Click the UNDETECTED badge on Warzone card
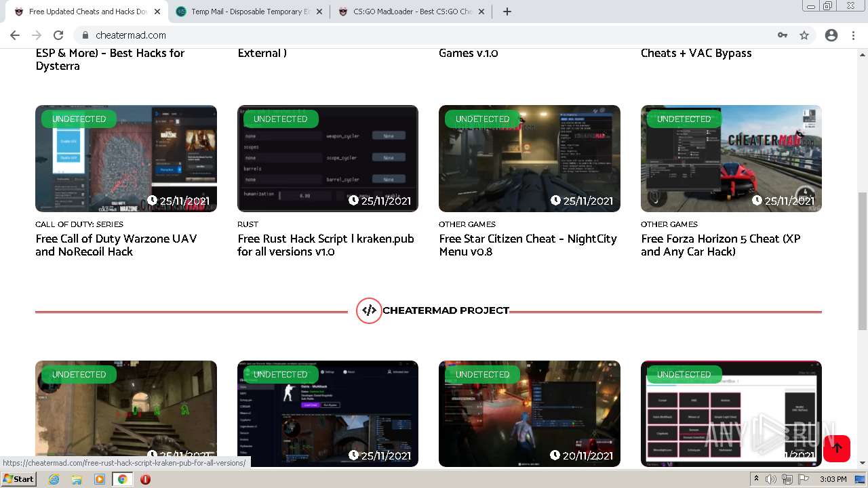Viewport: 868px width, 488px height. click(79, 119)
